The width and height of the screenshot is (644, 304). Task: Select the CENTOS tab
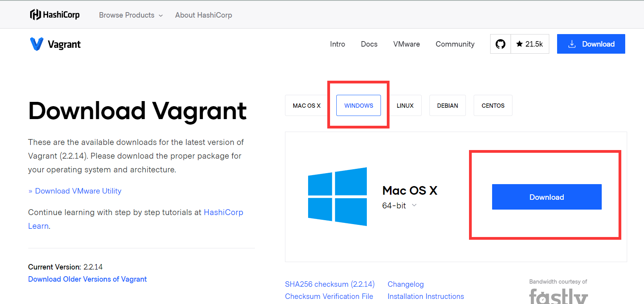coord(493,105)
